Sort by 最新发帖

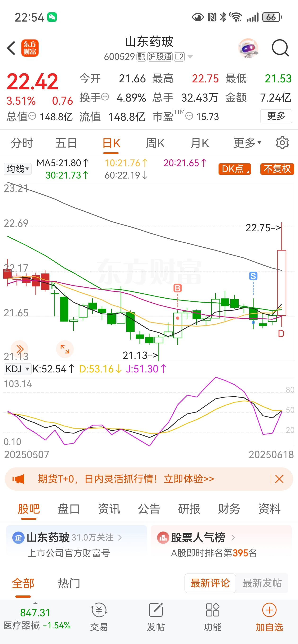tap(262, 583)
